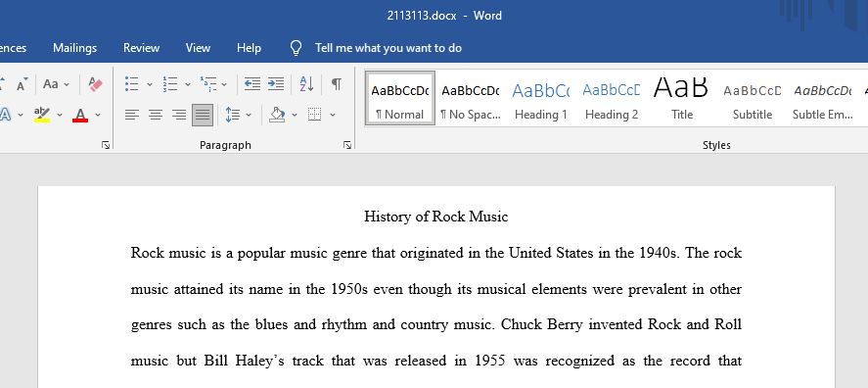Screen dimensions: 868x388
Task: Click the words "Chuck Berry" in the document
Action: (x=541, y=324)
